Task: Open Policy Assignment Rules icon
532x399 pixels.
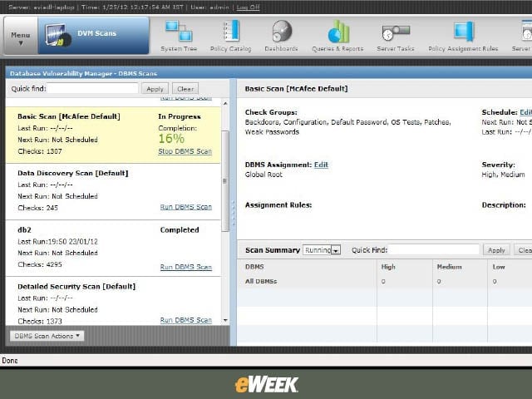Action: pyautogui.click(x=464, y=32)
